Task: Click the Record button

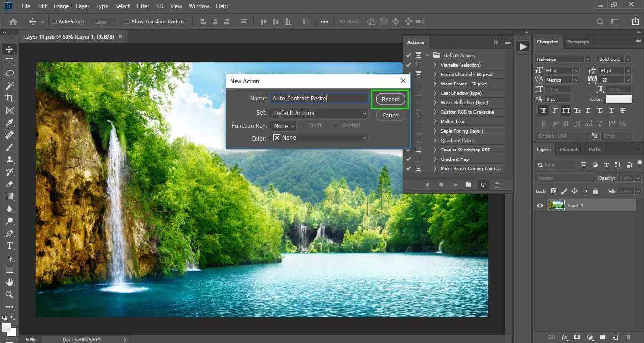Action: [x=390, y=100]
